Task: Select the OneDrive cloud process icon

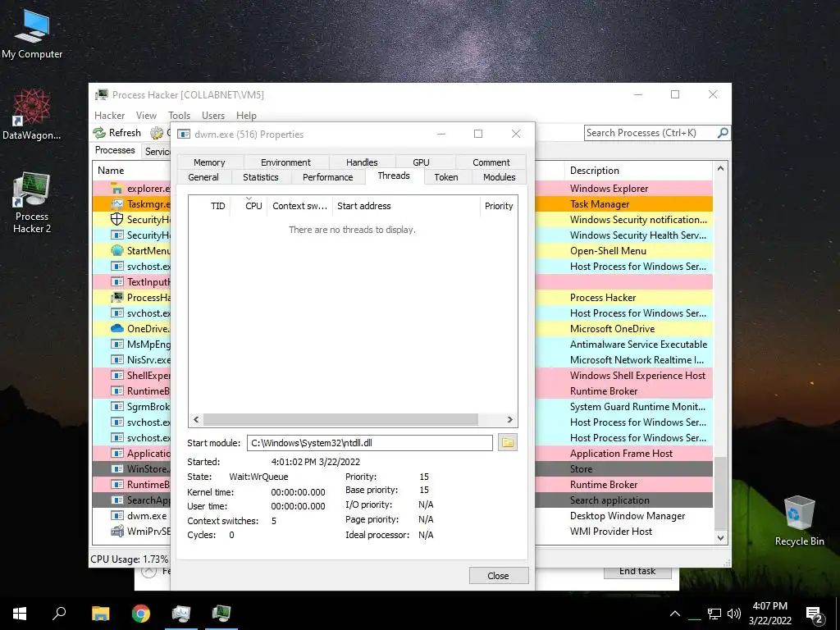Action: [x=116, y=328]
